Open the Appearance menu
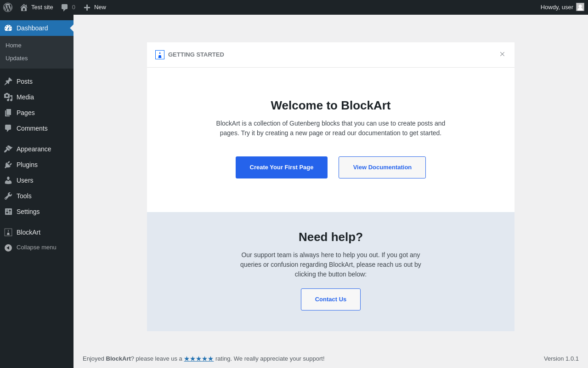 tap(37, 149)
